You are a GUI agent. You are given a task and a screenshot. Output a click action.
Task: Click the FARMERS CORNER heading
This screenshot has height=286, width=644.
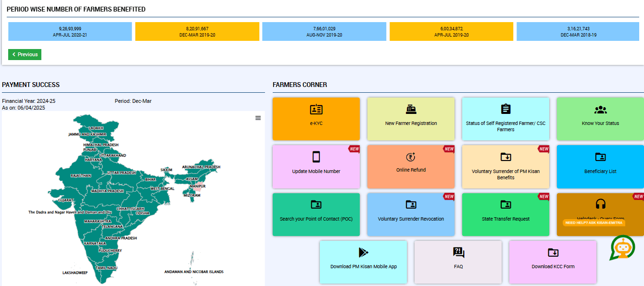300,85
